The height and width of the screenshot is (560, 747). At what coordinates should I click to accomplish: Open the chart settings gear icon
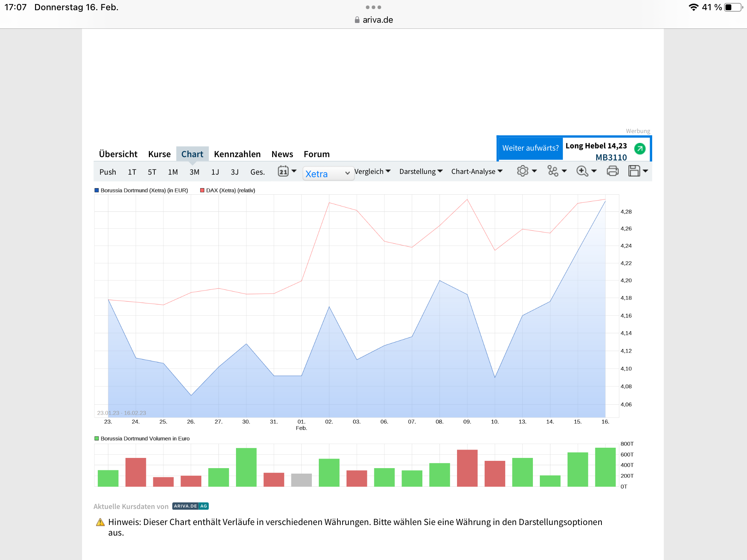pos(522,171)
